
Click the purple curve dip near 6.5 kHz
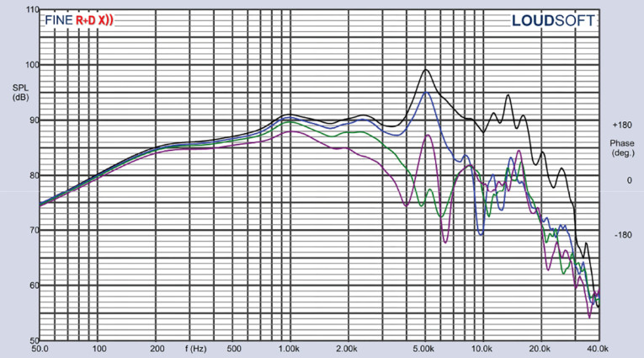coord(445,242)
